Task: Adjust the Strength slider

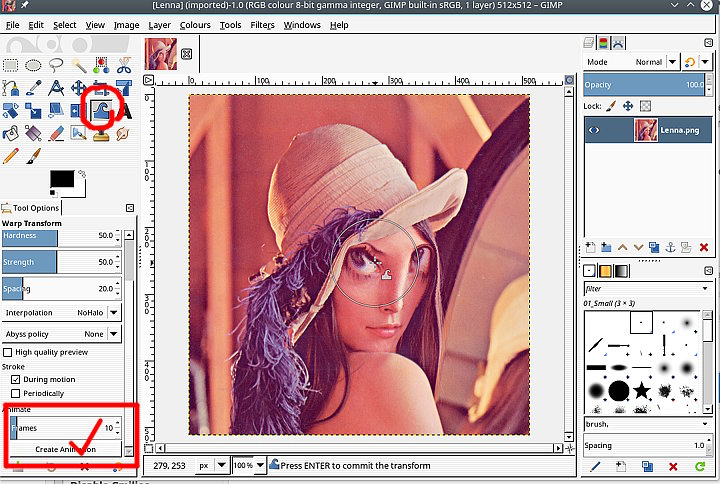Action: (62, 262)
